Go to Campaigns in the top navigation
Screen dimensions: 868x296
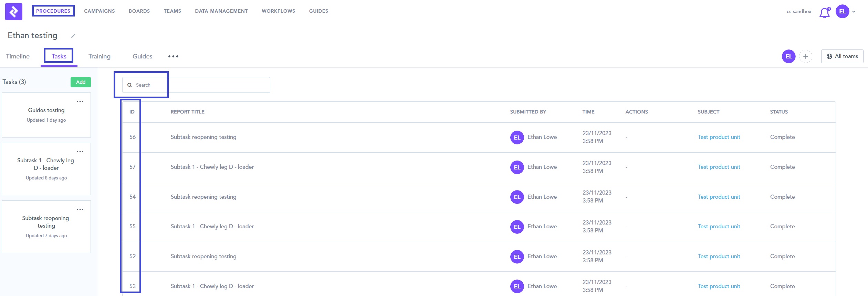point(100,11)
